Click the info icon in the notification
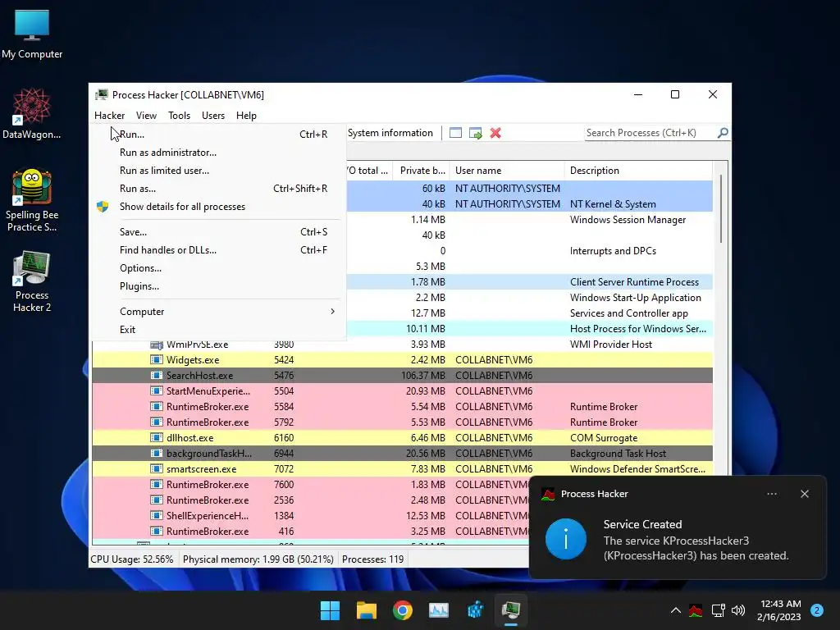Image resolution: width=840 pixels, height=630 pixels. (x=566, y=539)
